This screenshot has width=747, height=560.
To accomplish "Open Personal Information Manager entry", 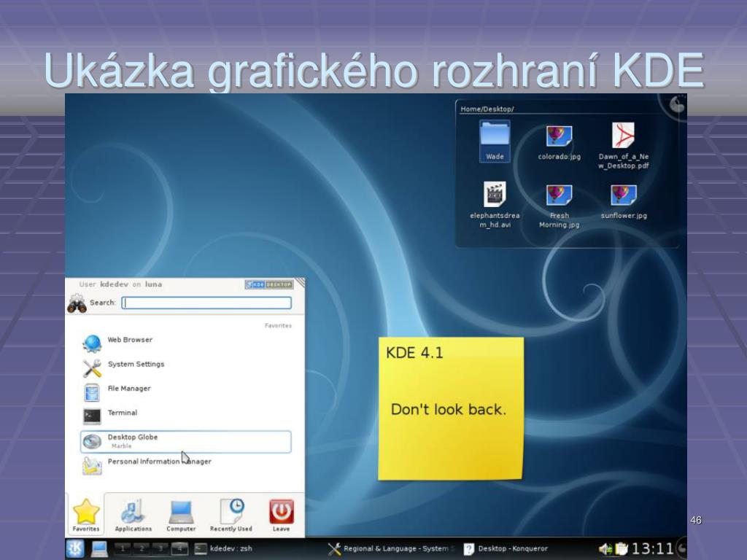I will pyautogui.click(x=186, y=464).
